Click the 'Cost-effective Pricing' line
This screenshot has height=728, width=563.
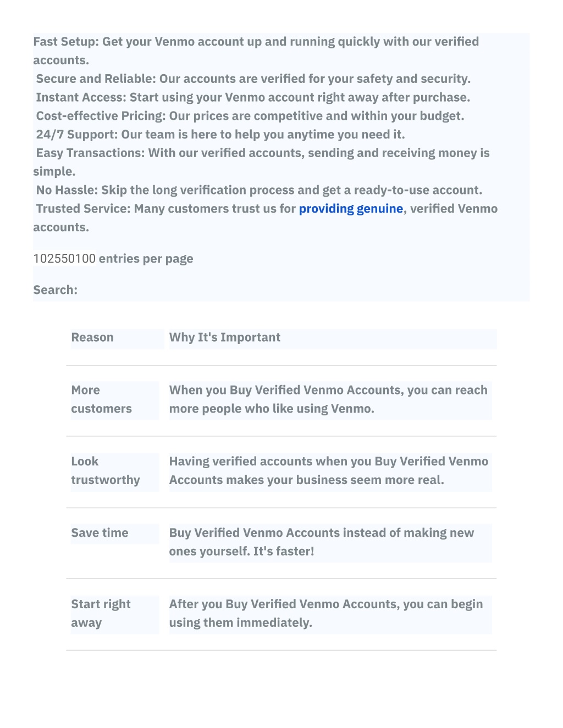point(250,116)
